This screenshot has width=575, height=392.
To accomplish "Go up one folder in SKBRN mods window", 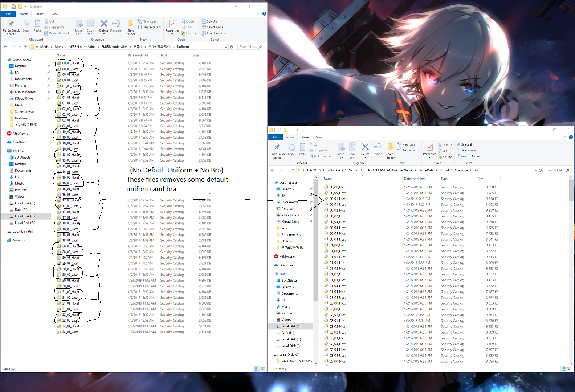I will [x=26, y=47].
